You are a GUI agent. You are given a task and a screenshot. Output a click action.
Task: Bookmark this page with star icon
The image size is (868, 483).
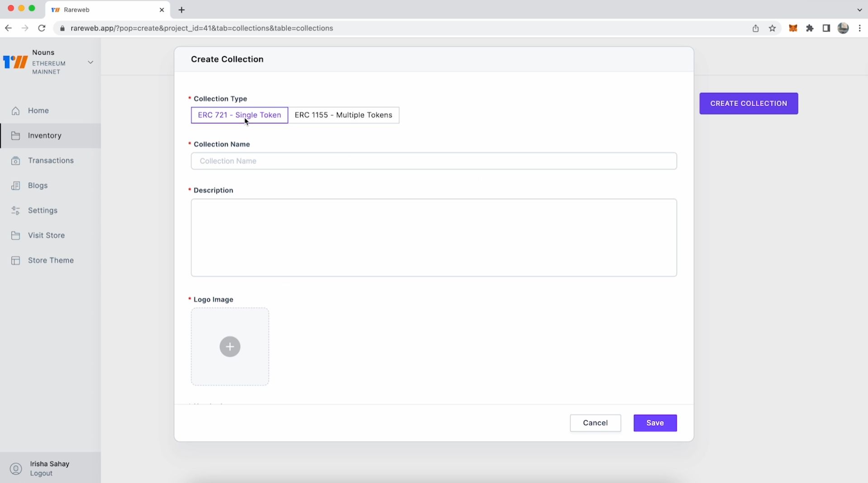(x=772, y=28)
